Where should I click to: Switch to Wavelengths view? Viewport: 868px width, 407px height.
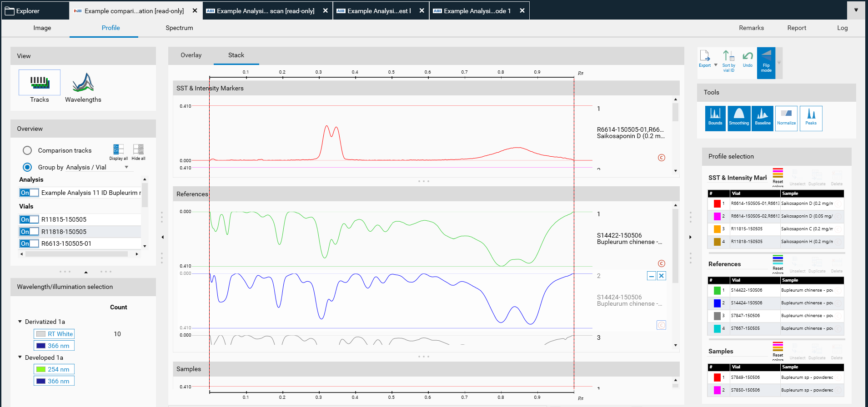[83, 87]
